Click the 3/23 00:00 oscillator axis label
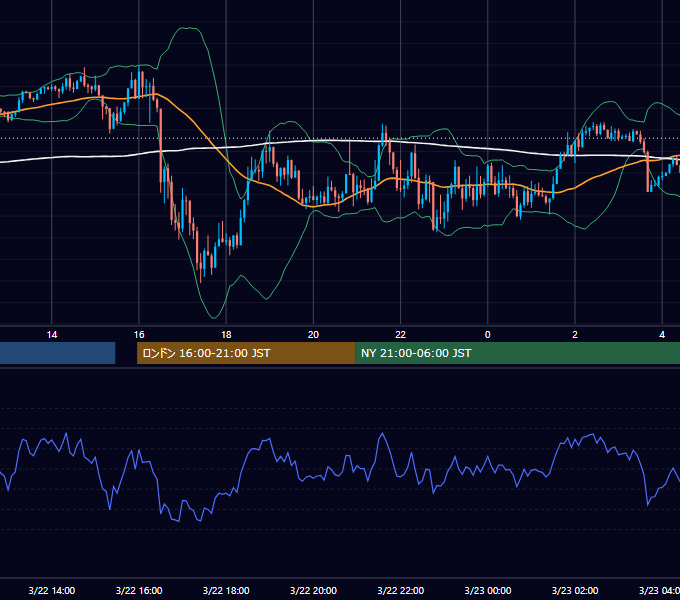680x600 pixels. 487,590
